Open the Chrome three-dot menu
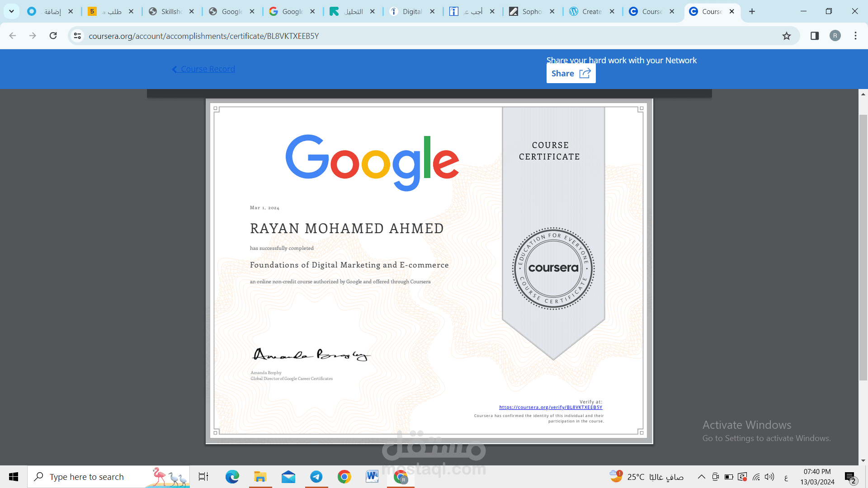The image size is (868, 488). (x=855, y=36)
